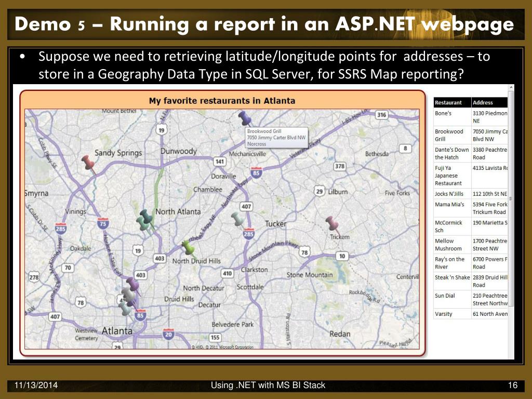Click the US 78 shield near Stone Mountain Pkwy
Screen dimensions: 532x399
[304, 252]
